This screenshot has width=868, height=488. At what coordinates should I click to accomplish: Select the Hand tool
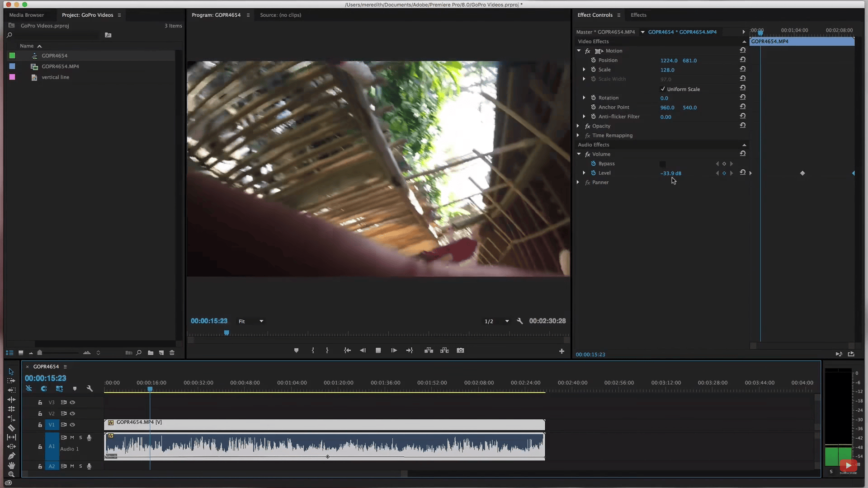(11, 465)
